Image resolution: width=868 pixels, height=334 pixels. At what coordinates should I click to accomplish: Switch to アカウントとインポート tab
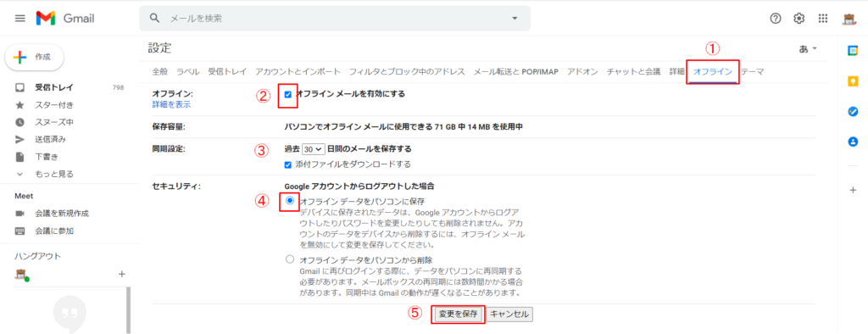coord(298,71)
